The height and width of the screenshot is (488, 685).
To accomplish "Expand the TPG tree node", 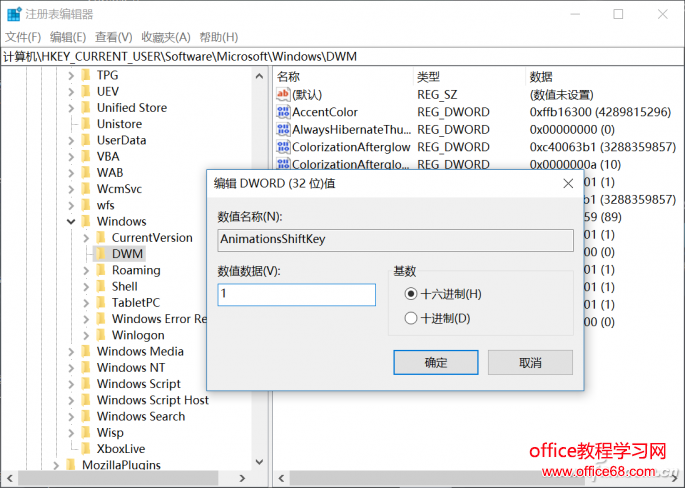I will (71, 76).
